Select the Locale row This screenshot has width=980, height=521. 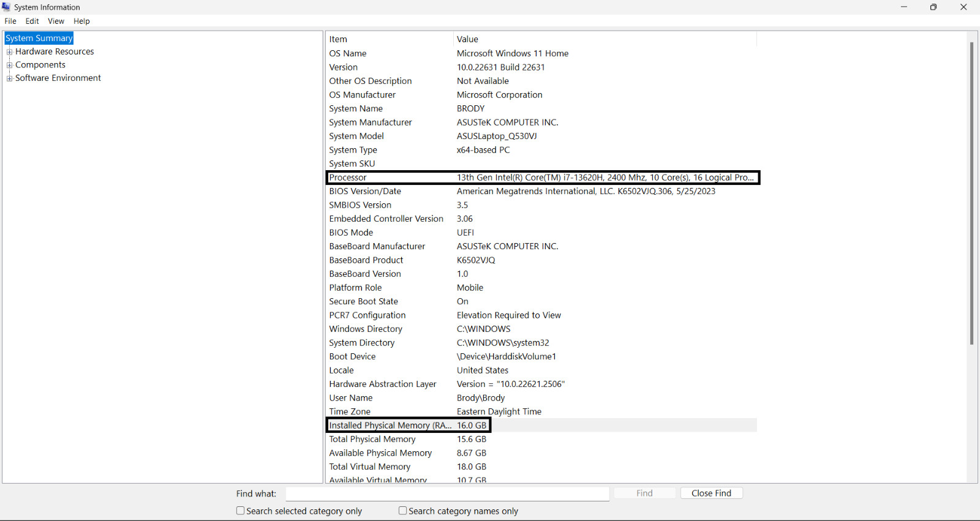tap(542, 370)
